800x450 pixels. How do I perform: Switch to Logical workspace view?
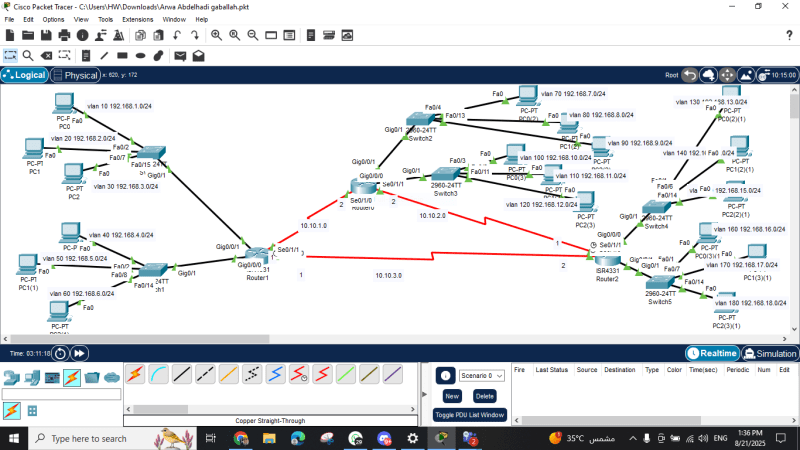(x=24, y=75)
